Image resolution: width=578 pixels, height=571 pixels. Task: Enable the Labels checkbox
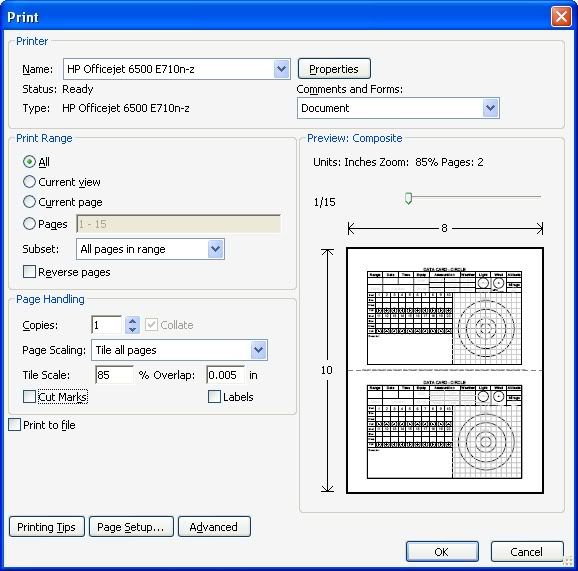point(214,397)
